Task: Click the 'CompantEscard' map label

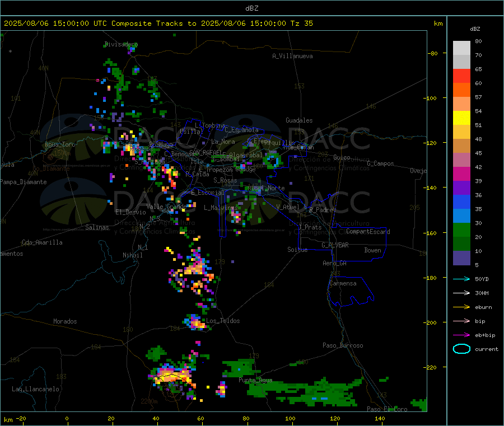Action: click(368, 232)
